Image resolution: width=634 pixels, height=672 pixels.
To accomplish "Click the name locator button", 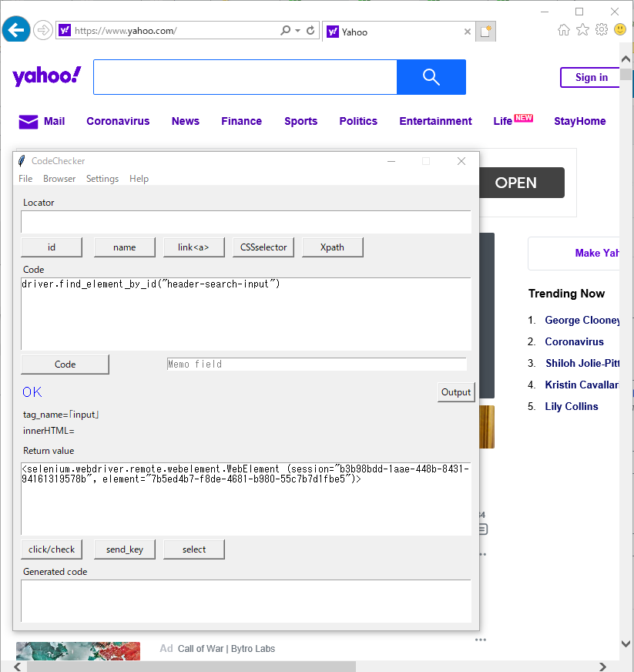I will coord(125,247).
